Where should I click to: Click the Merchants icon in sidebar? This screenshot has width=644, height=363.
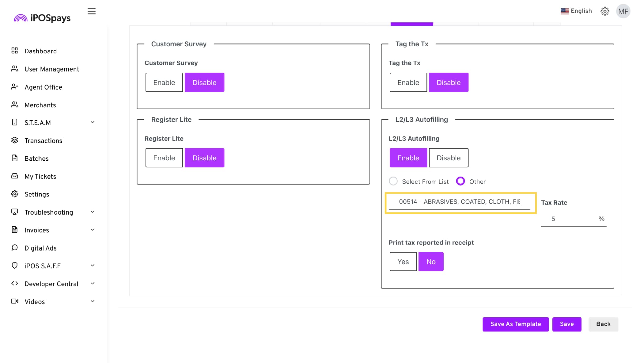(x=14, y=105)
